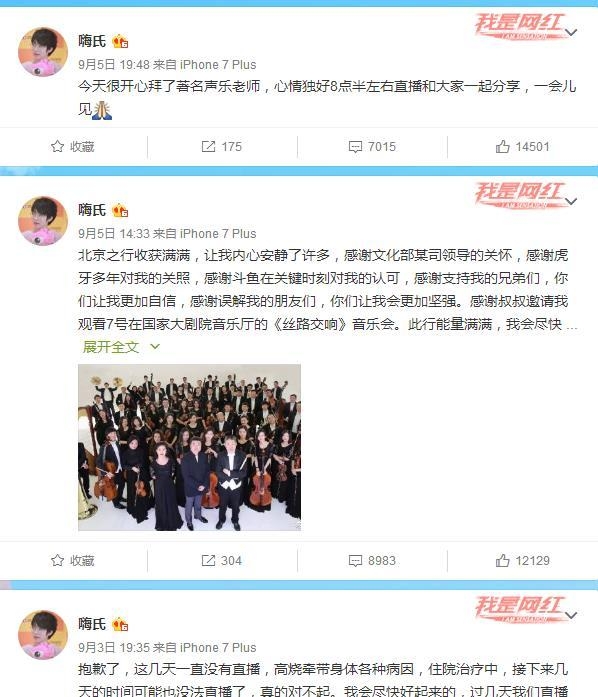This screenshot has width=598, height=697.
Task: Open avatar of the 14:33 post author
Action: [43, 220]
